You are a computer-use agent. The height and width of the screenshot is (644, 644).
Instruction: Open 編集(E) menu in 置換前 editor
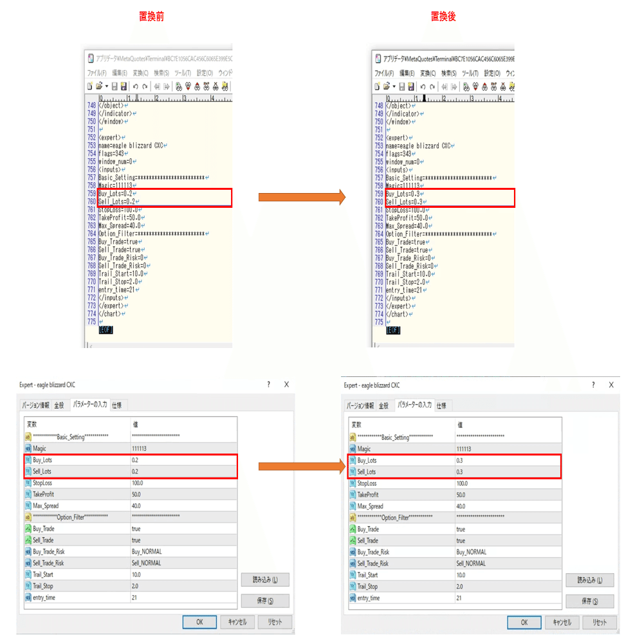pos(120,73)
